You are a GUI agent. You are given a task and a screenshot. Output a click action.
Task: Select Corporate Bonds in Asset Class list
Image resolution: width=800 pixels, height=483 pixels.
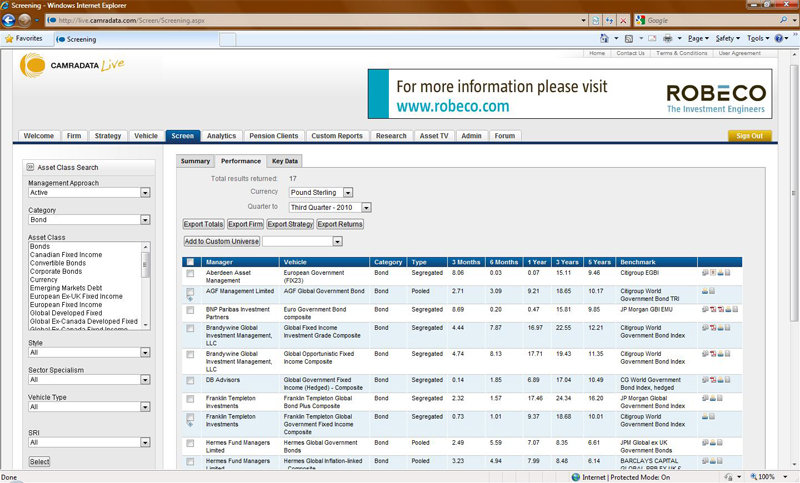pyautogui.click(x=56, y=271)
